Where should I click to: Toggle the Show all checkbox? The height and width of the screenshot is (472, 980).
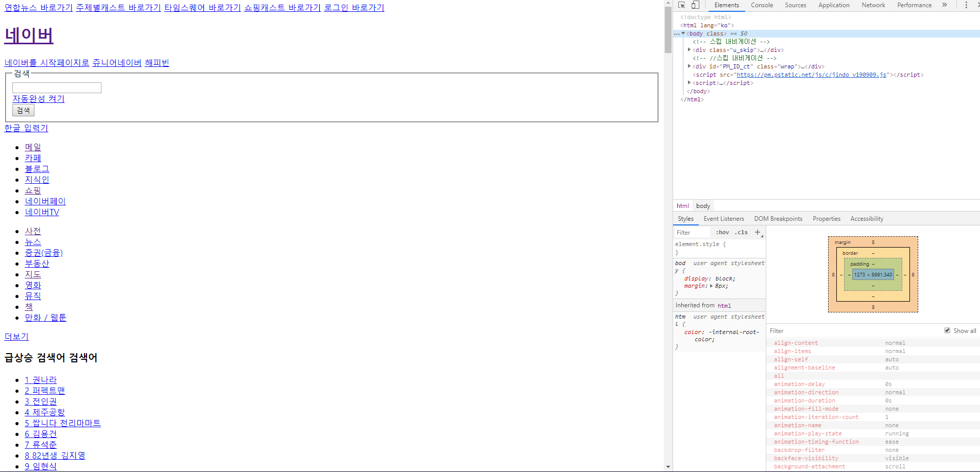[x=947, y=330]
